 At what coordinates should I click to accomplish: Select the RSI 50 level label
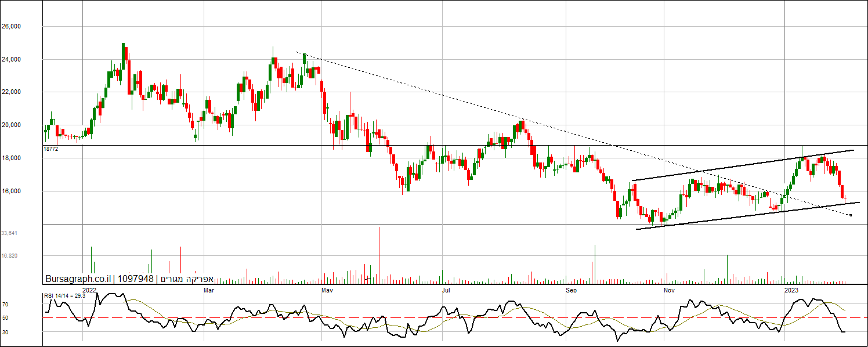(5, 318)
